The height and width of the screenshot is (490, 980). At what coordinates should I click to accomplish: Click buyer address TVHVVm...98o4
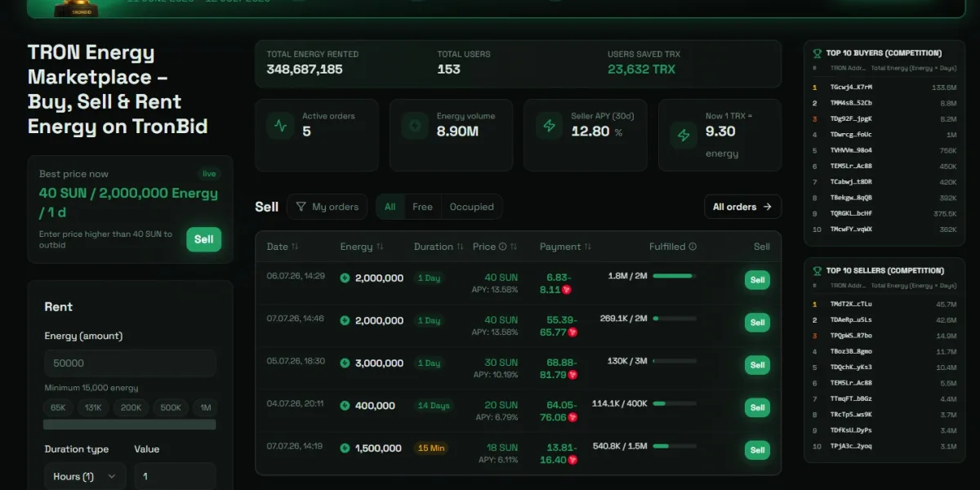coord(851,150)
